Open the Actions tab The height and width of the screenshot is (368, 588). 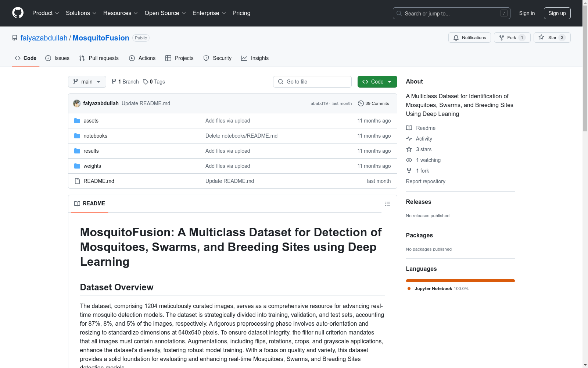142,58
